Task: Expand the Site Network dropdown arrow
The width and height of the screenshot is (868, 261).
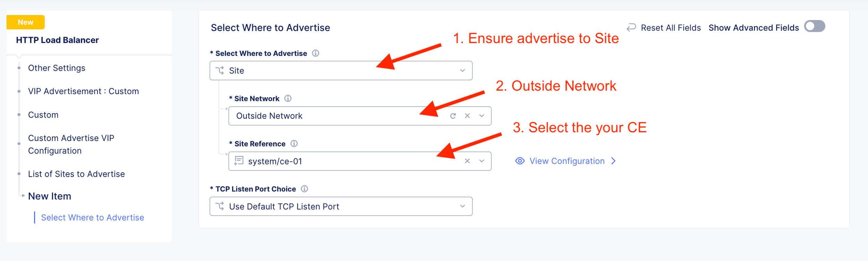Action: [481, 116]
